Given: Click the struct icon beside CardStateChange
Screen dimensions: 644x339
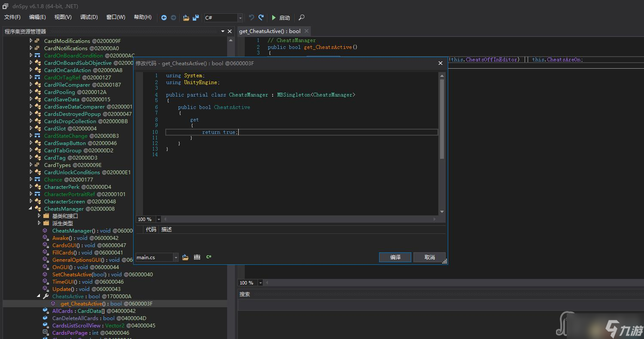Looking at the screenshot, I should 38,136.
